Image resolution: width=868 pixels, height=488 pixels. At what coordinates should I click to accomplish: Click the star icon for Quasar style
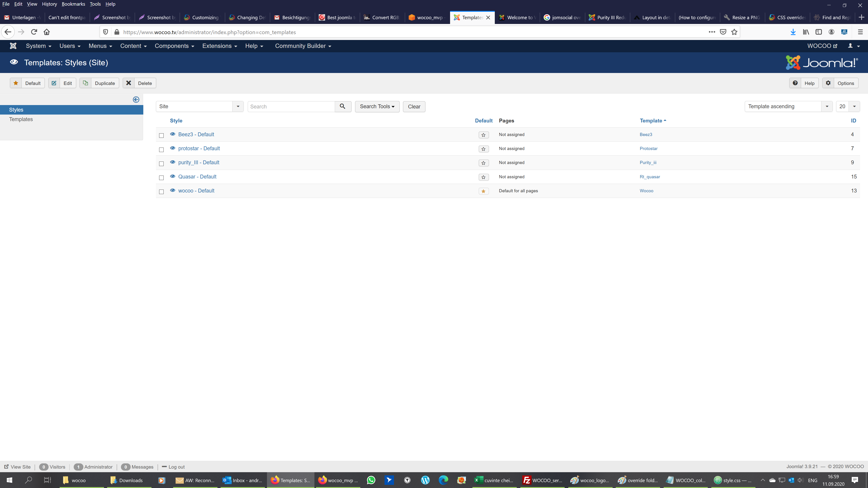[x=484, y=177]
